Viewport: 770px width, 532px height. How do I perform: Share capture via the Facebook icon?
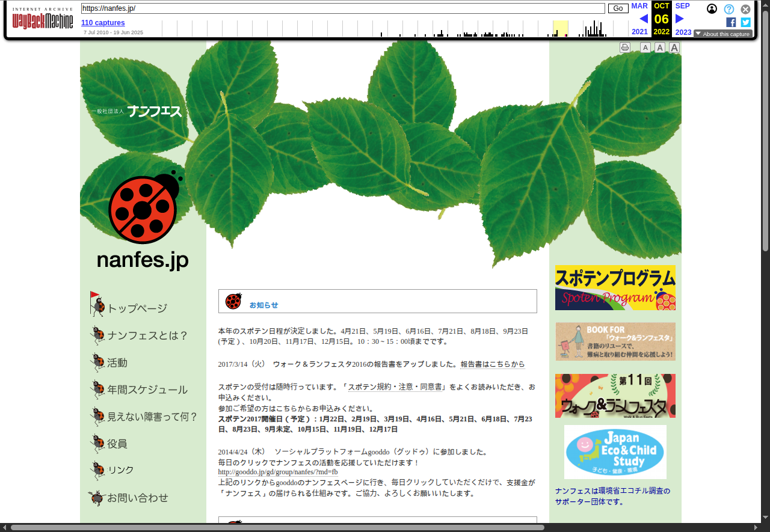coord(731,22)
